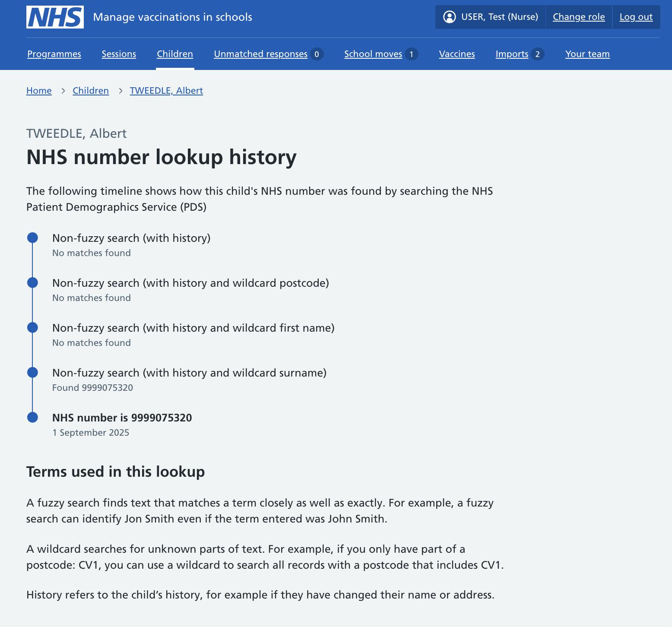672x627 pixels.
Task: Open the Programmes navigation tab
Action: pos(54,54)
